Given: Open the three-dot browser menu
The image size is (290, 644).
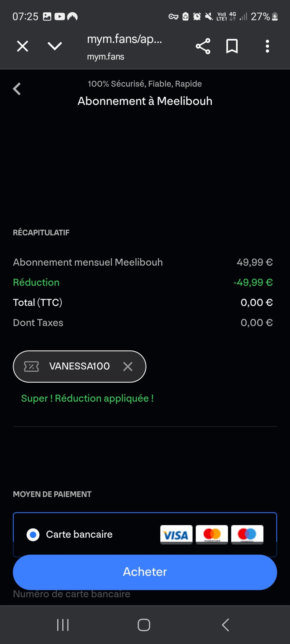Looking at the screenshot, I should point(267,46).
